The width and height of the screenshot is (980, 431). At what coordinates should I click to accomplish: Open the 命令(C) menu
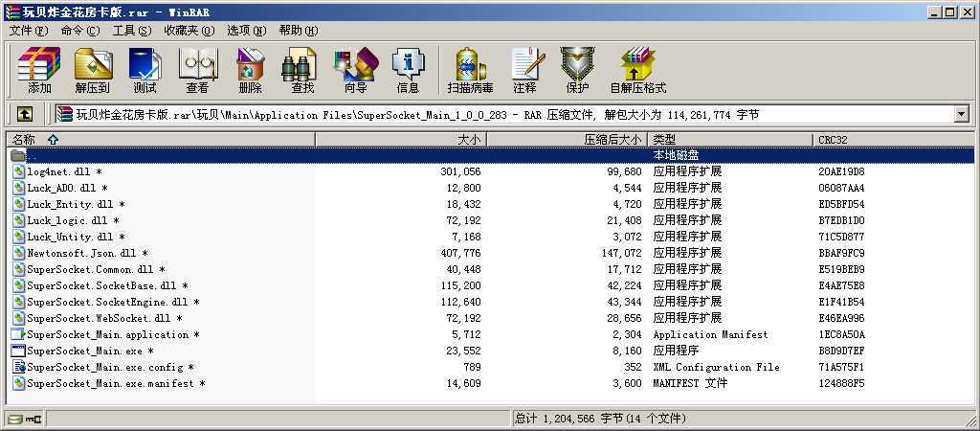click(80, 30)
